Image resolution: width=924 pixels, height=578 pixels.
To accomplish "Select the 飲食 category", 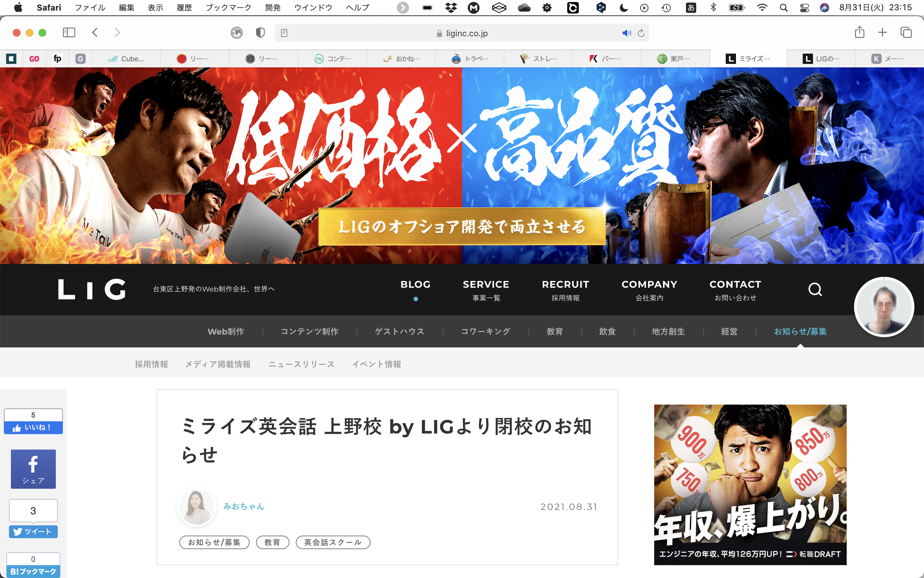I will (x=607, y=331).
